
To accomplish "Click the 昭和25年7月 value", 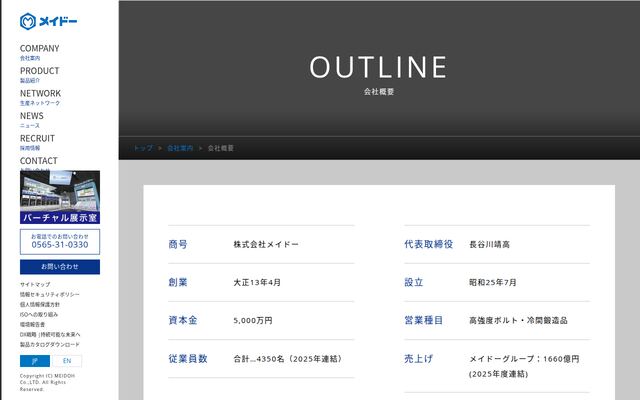I will 493,282.
